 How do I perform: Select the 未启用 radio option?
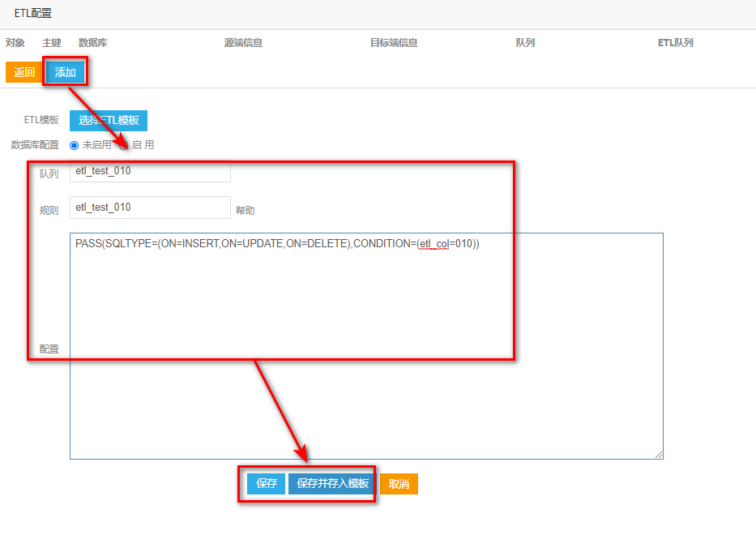click(x=75, y=145)
